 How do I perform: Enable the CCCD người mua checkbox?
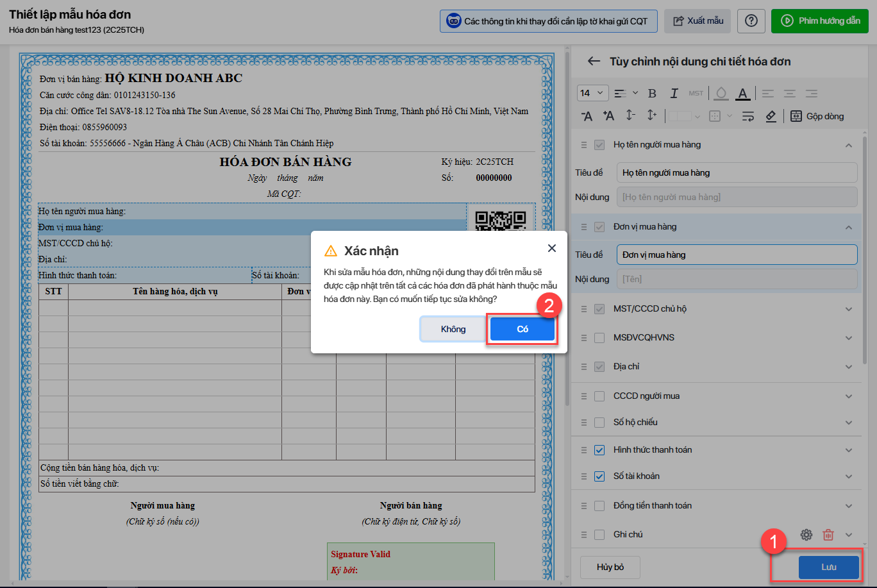[x=599, y=396]
